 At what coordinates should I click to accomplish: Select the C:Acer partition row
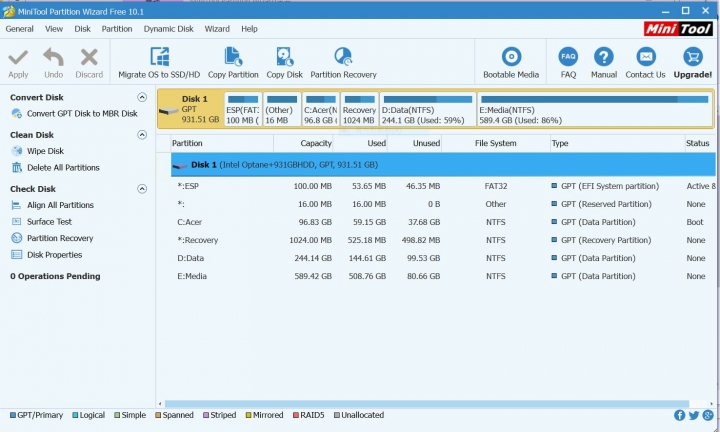[443, 222]
